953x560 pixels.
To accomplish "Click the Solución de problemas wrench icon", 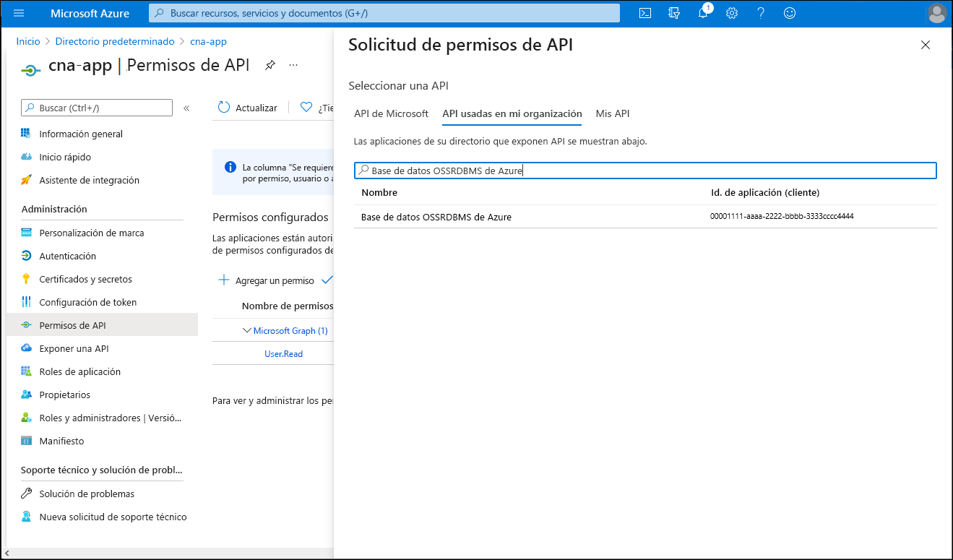I will (26, 494).
